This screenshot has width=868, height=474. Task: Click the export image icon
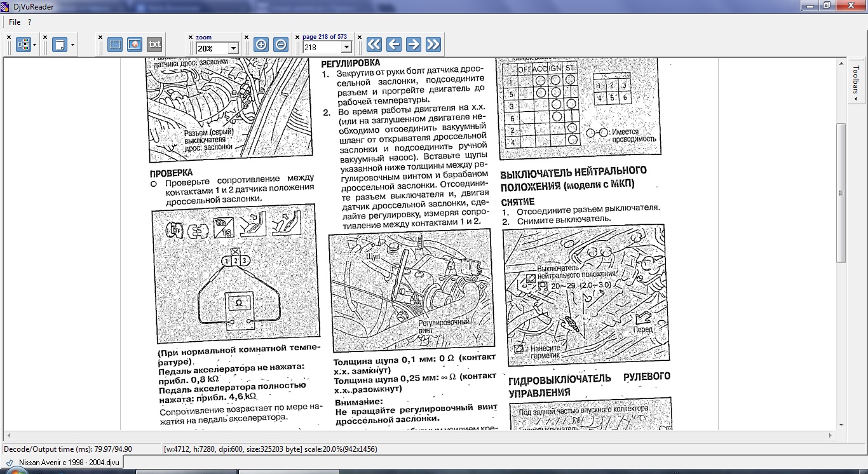(x=135, y=44)
